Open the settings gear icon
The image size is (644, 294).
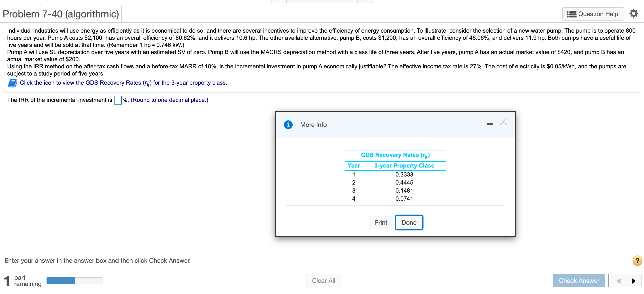(x=633, y=13)
